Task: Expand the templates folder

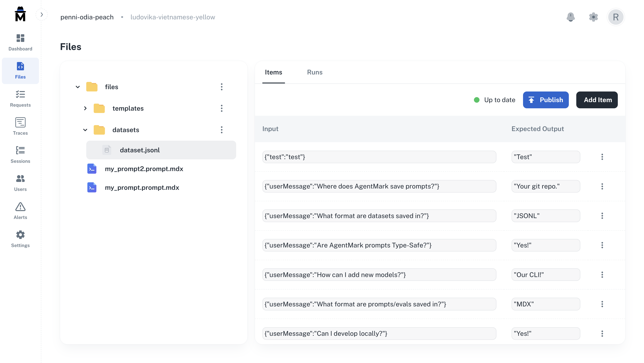Action: point(85,109)
